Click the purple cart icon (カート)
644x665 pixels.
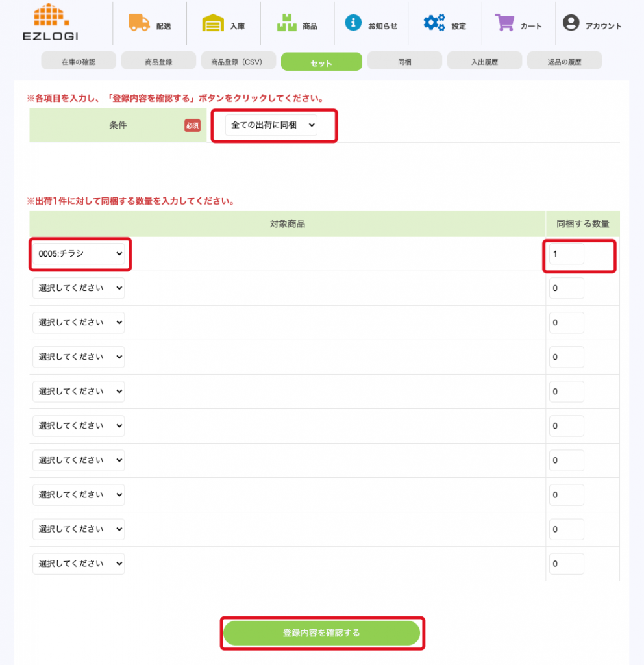coord(504,23)
